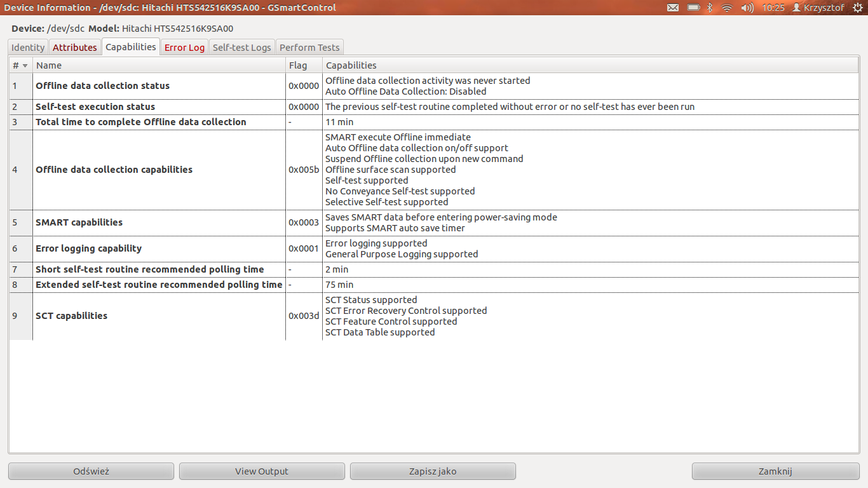Click the Capabilities column header
This screenshot has height=488, width=868.
[591, 65]
